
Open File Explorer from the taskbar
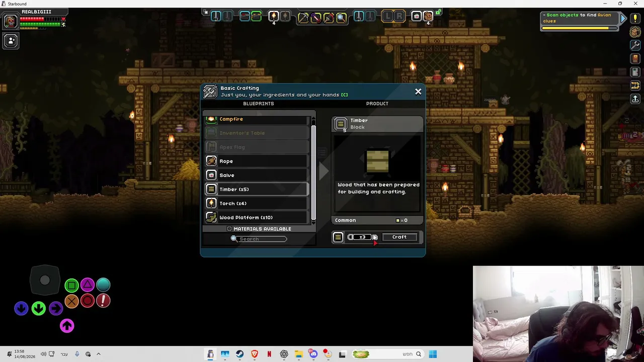point(298,354)
